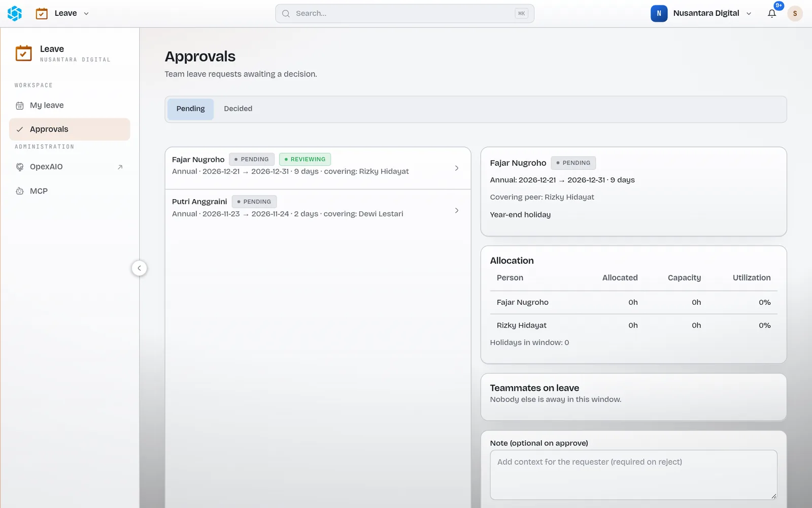Click the green REVIEWING badge
This screenshot has height=508, width=812.
pyautogui.click(x=305, y=160)
